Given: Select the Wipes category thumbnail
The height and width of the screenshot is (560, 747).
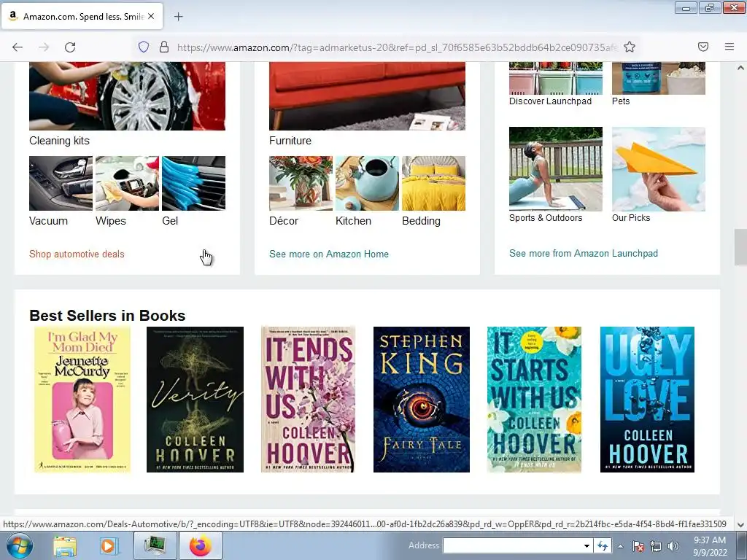Looking at the screenshot, I should pyautogui.click(x=127, y=183).
